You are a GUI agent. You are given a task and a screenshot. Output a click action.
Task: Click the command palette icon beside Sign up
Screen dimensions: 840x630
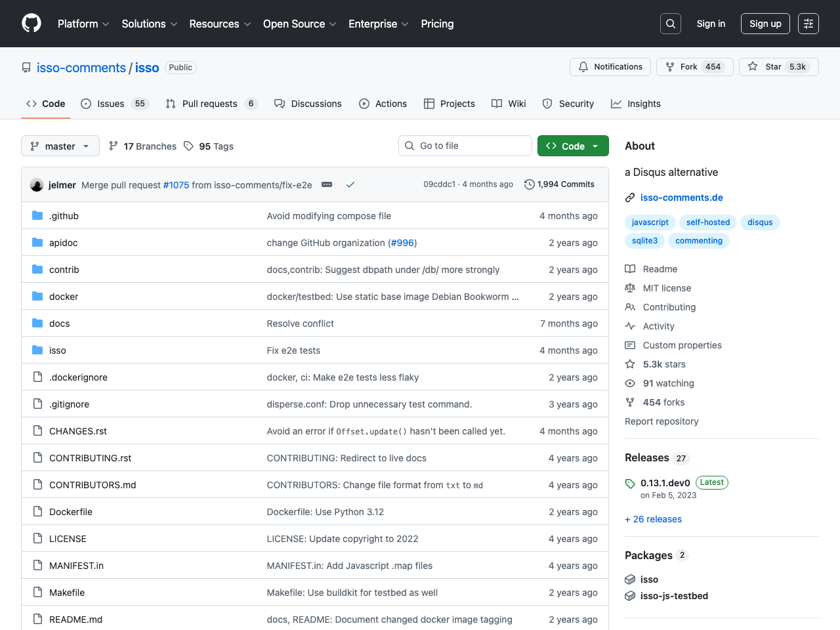pyautogui.click(x=808, y=24)
